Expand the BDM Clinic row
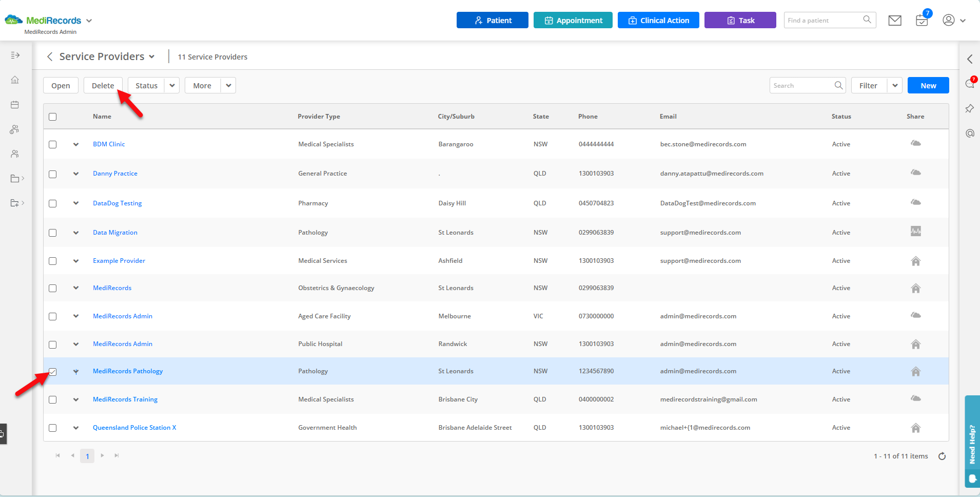 point(76,144)
